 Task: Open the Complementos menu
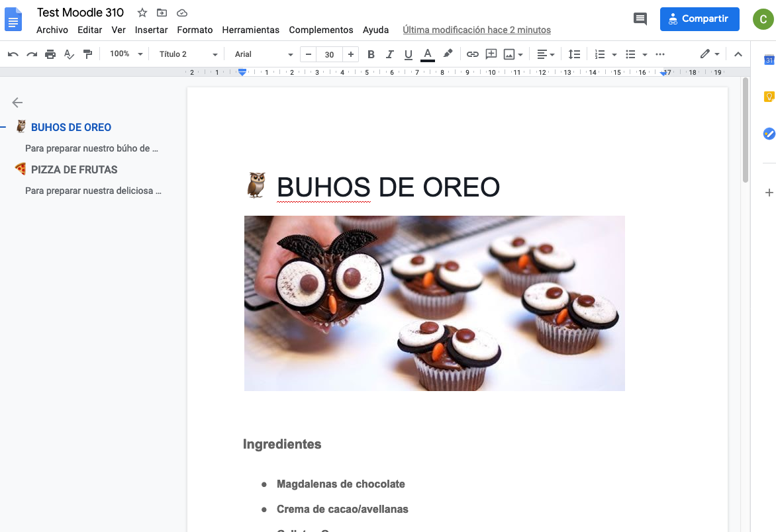pos(320,30)
